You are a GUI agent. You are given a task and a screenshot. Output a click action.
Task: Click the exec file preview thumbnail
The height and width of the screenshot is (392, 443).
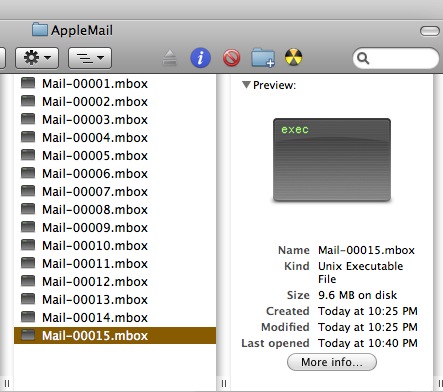(x=332, y=160)
